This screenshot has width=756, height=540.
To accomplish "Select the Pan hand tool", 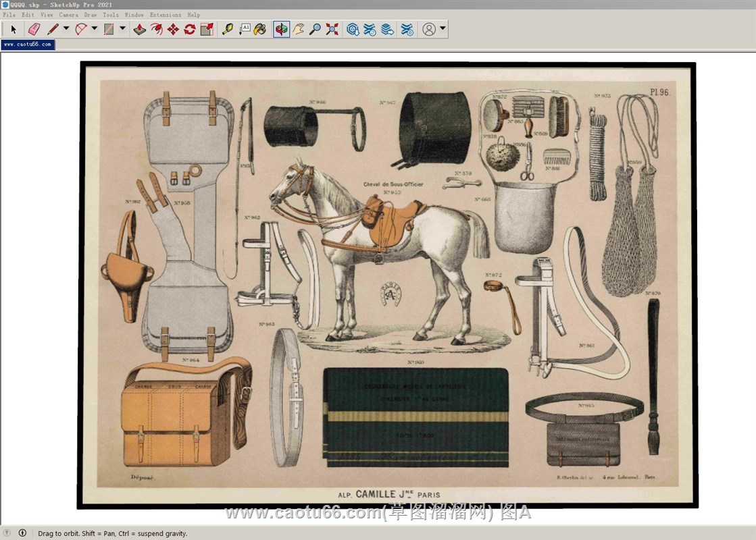I will click(299, 30).
